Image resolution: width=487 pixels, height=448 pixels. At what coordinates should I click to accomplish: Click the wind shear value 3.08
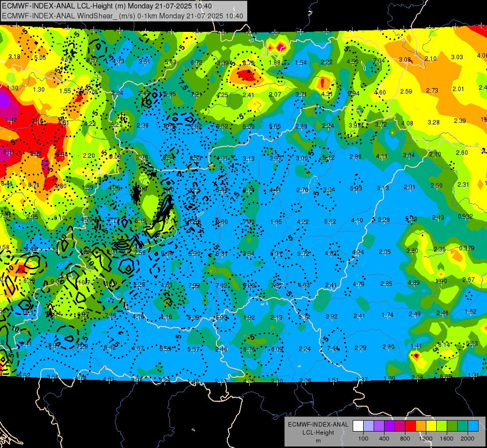(405, 59)
